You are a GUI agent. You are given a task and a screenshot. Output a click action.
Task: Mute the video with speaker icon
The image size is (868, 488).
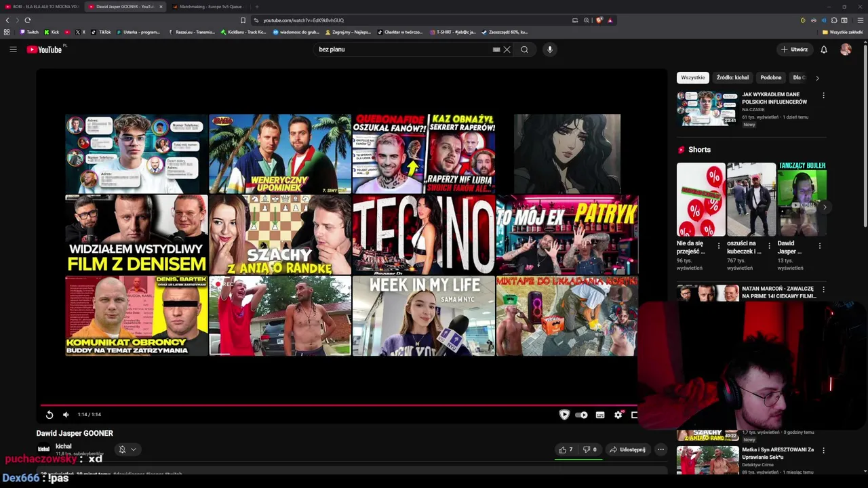66,415
